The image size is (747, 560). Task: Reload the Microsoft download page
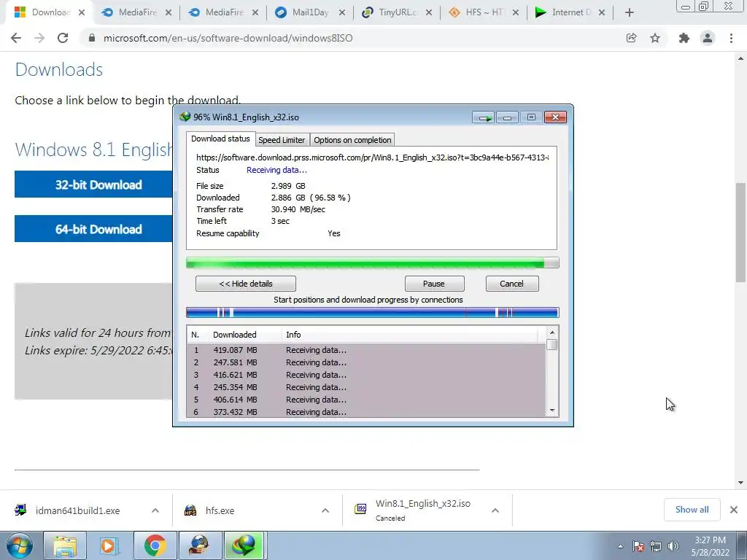(x=63, y=38)
